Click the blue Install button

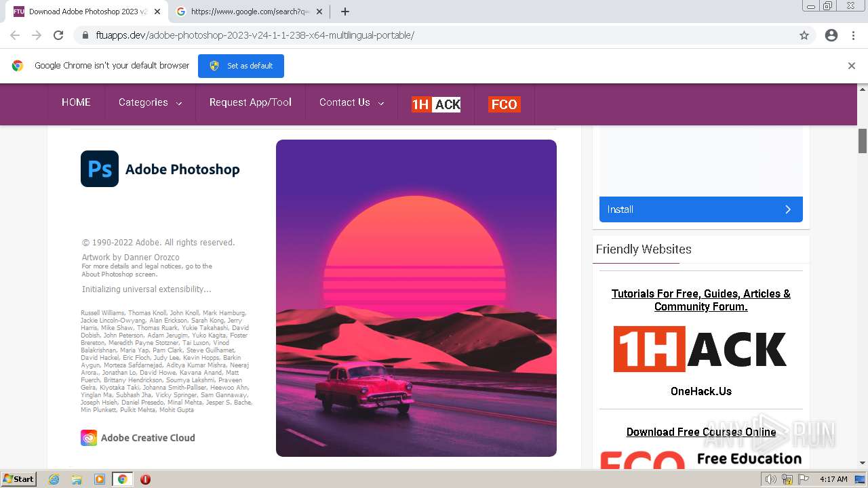pyautogui.click(x=701, y=209)
